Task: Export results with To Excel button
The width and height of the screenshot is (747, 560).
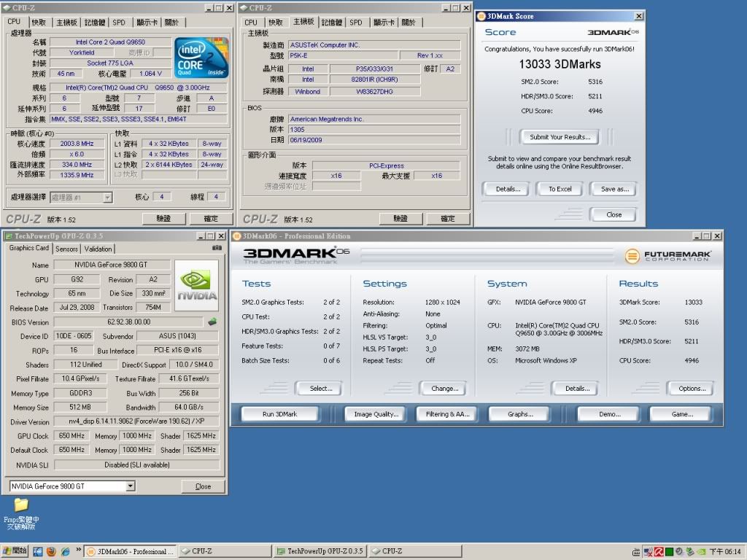Action: (560, 189)
